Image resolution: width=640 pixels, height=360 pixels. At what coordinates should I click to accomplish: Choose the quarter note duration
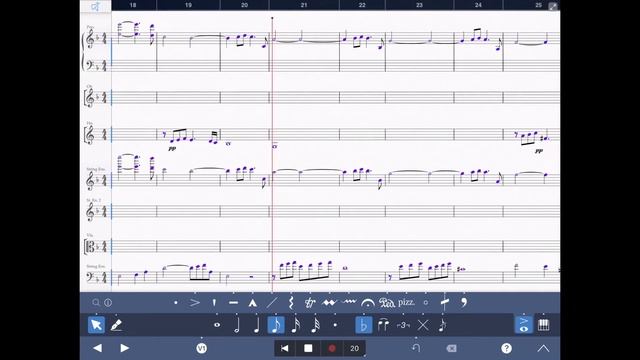pos(256,325)
